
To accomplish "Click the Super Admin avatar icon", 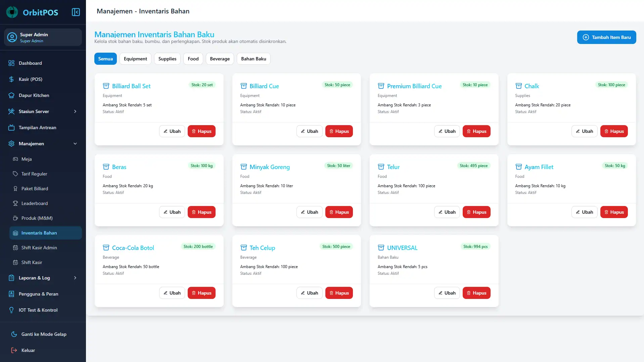I will (11, 37).
